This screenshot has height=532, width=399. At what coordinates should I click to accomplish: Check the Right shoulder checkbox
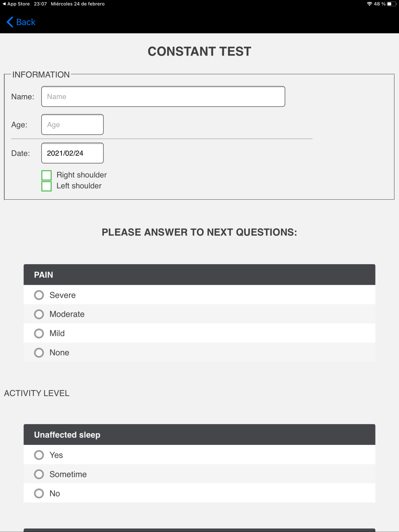pyautogui.click(x=47, y=175)
